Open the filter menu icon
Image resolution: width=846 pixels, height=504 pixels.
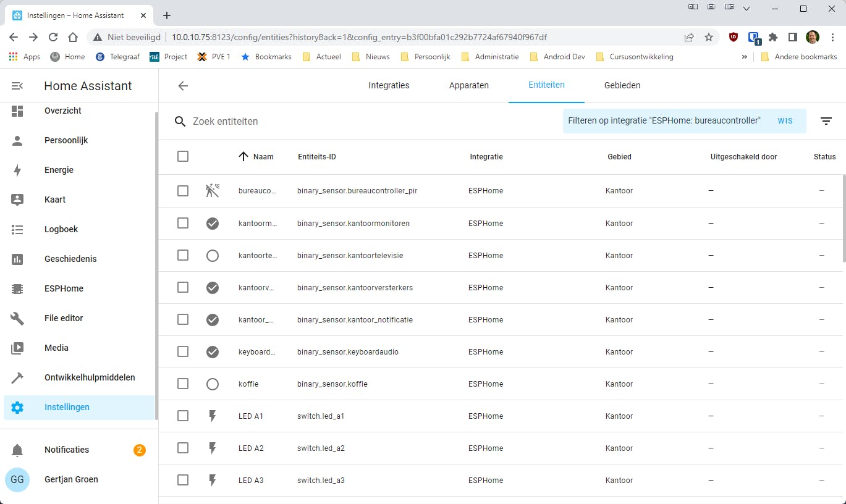pyautogui.click(x=826, y=121)
